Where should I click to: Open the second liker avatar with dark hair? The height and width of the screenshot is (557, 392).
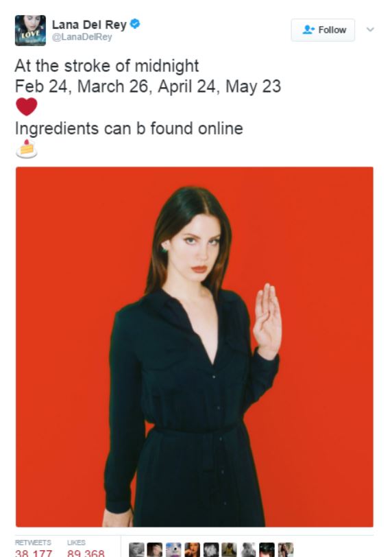(155, 550)
